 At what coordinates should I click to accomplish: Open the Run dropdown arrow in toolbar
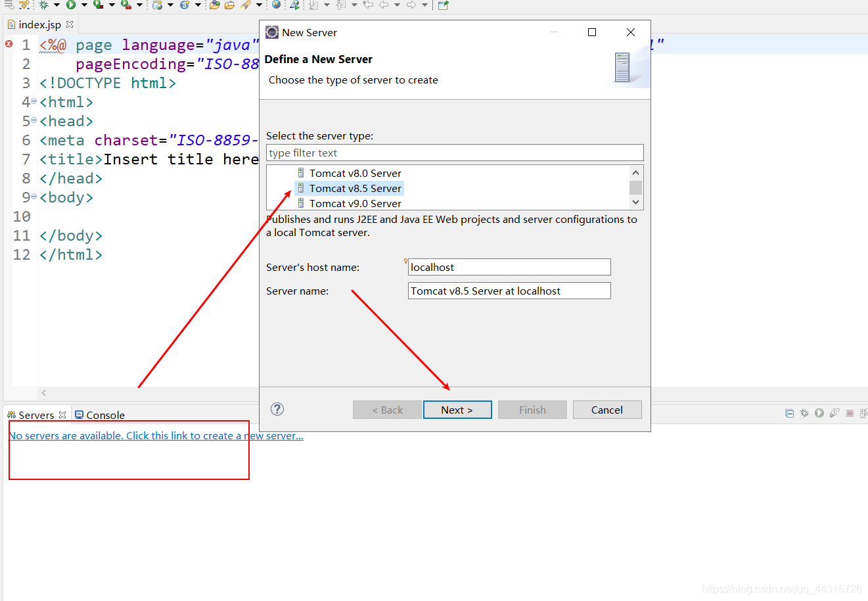coord(84,5)
